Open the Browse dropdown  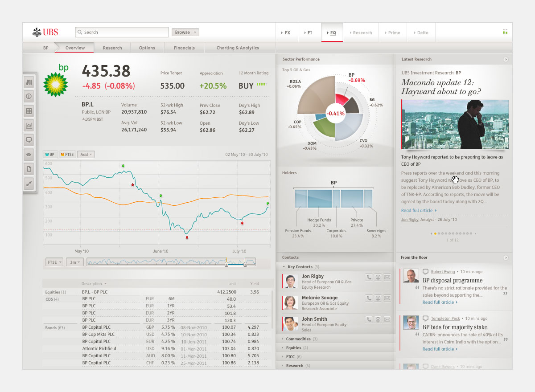(185, 32)
